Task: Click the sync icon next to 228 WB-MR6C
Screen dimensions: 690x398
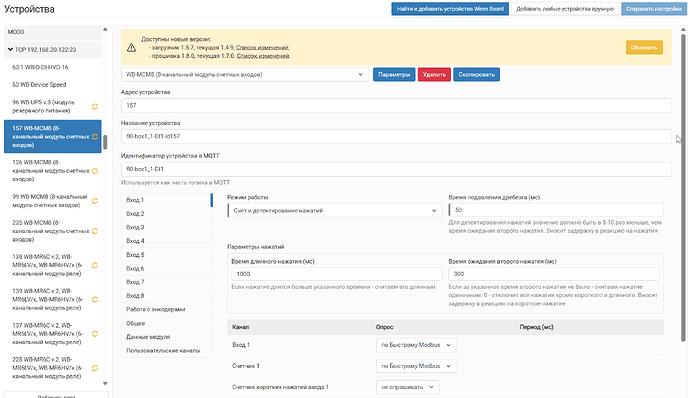Action: [x=95, y=368]
